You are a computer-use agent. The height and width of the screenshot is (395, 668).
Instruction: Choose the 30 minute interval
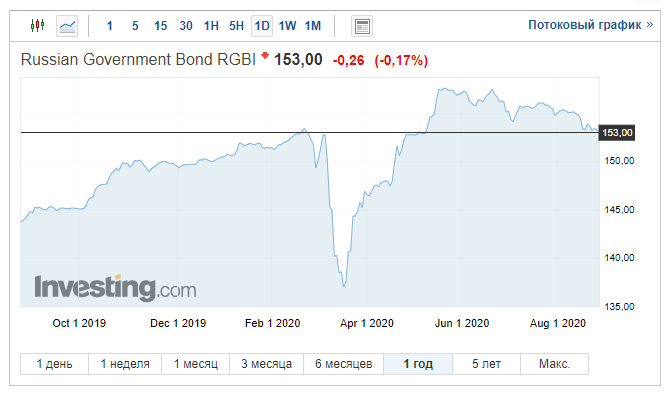[x=186, y=26]
